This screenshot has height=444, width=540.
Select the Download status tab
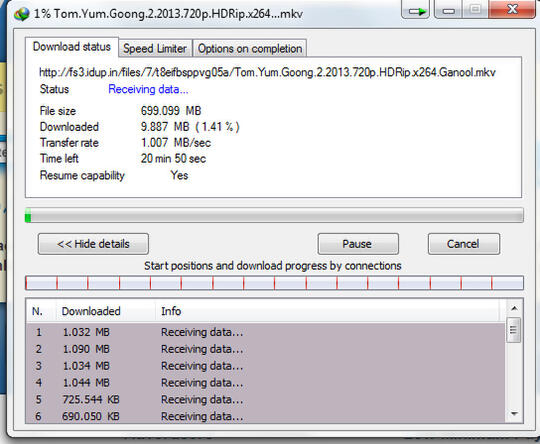click(72, 47)
